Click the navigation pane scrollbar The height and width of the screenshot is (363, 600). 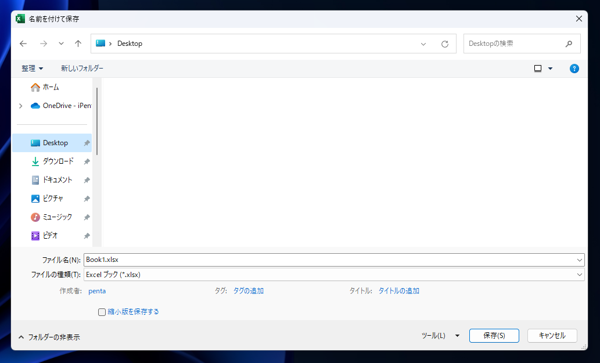pos(97,121)
